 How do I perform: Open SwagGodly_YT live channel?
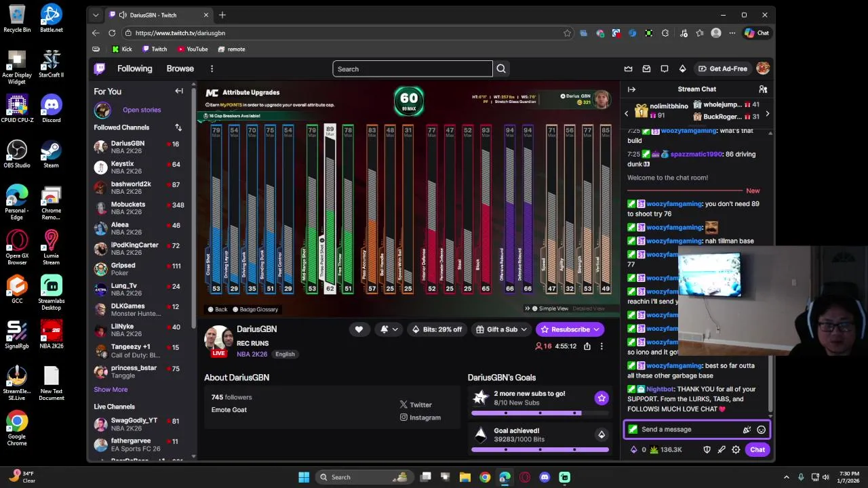(x=141, y=424)
